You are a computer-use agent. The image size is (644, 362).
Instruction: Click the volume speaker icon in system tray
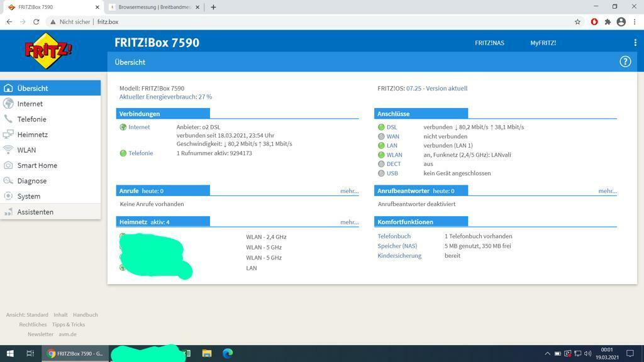pyautogui.click(x=588, y=353)
